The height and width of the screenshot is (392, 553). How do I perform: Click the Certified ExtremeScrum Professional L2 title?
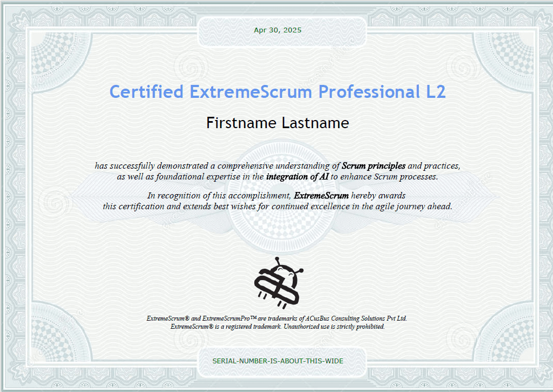click(276, 91)
